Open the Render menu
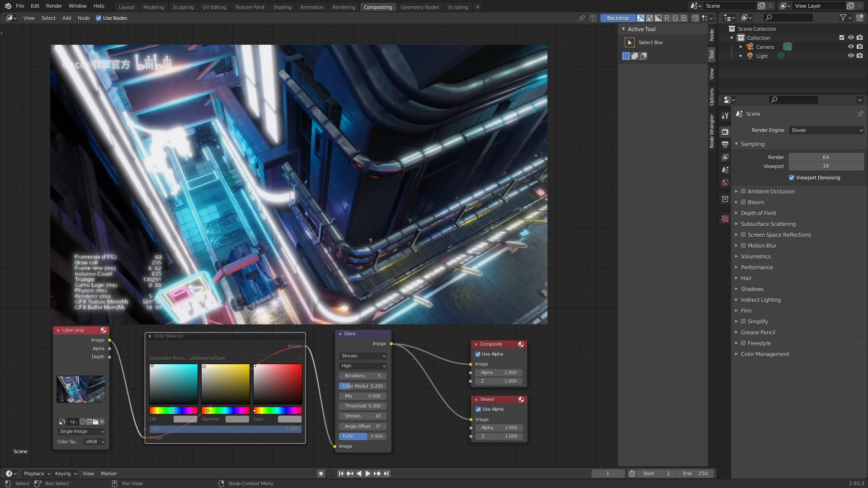Image resolution: width=868 pixels, height=488 pixels. tap(54, 6)
